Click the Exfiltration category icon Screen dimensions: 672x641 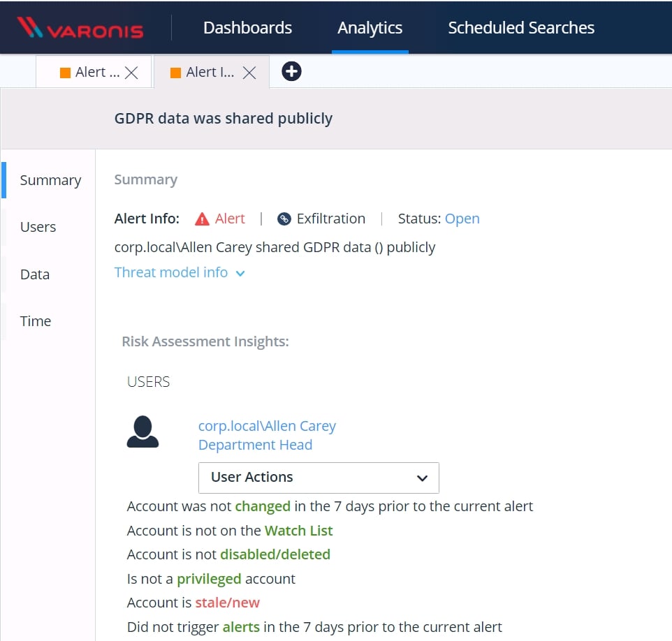284,219
